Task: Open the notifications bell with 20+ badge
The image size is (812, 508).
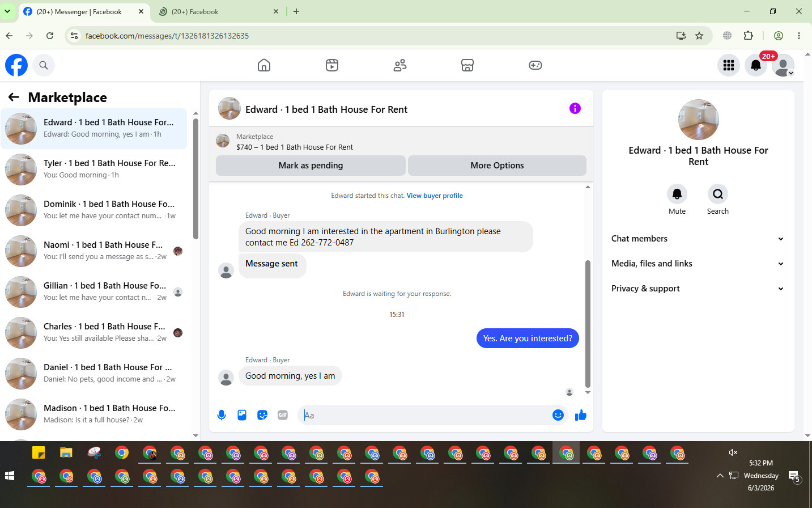Action: 756,65
